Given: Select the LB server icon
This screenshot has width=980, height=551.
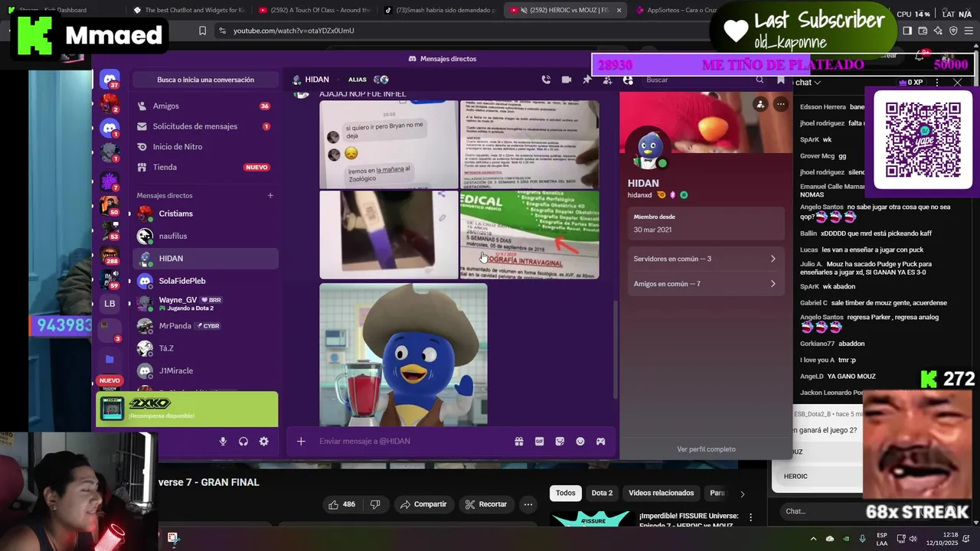Looking at the screenshot, I should pyautogui.click(x=109, y=304).
